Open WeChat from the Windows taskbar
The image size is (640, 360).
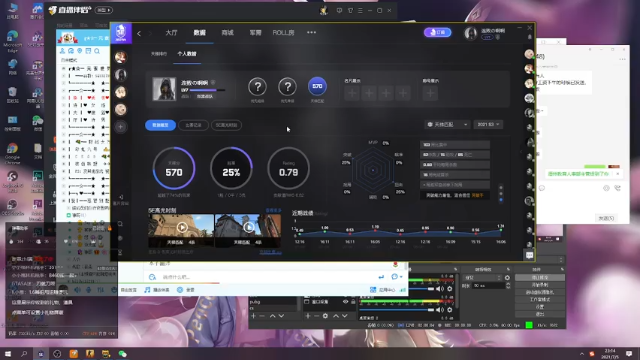point(122,354)
